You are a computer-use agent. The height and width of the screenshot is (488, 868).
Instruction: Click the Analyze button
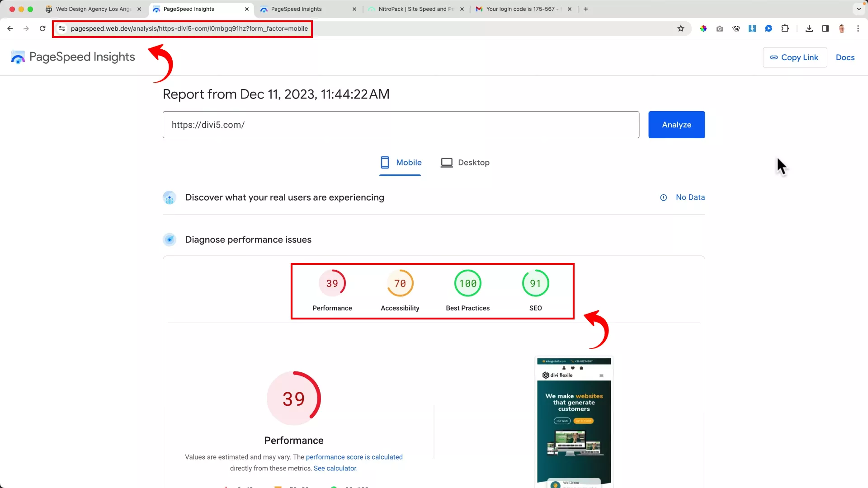676,125
